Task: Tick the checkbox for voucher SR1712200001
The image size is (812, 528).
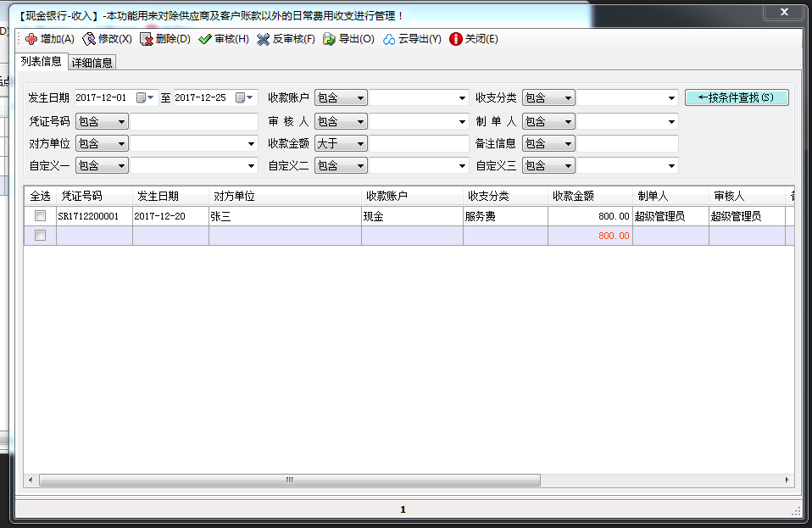Action: (x=40, y=216)
